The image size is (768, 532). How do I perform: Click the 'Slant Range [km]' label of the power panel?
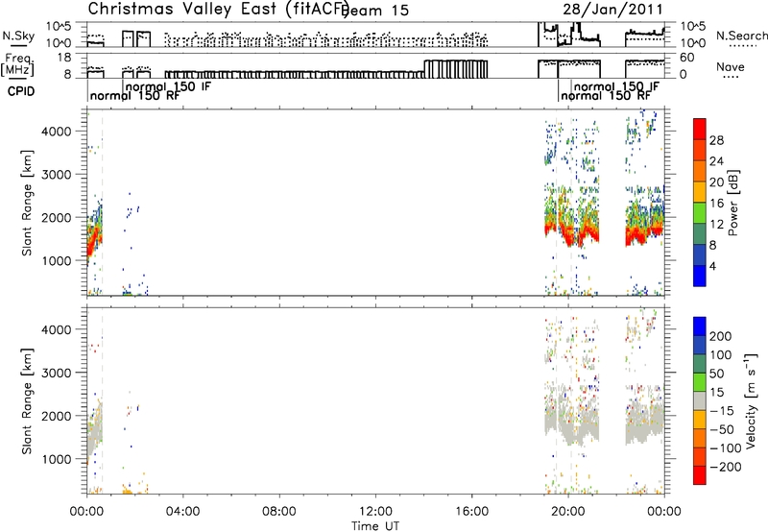(27, 203)
